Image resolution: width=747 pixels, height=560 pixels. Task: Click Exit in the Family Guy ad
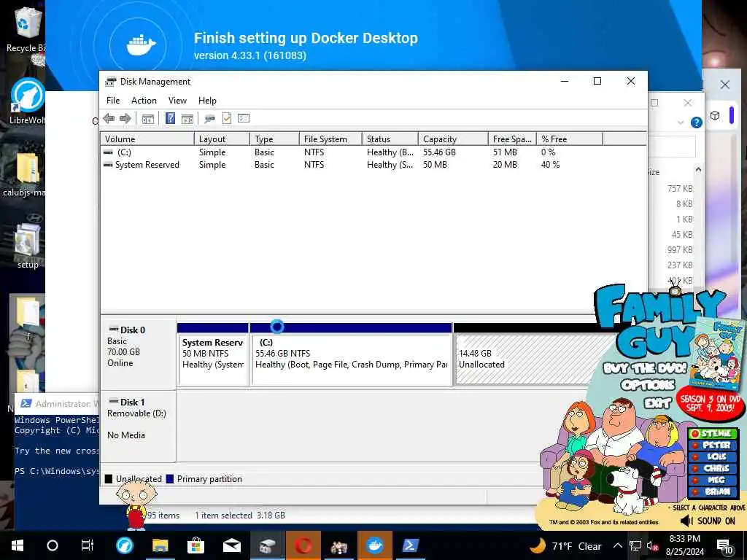click(x=657, y=404)
